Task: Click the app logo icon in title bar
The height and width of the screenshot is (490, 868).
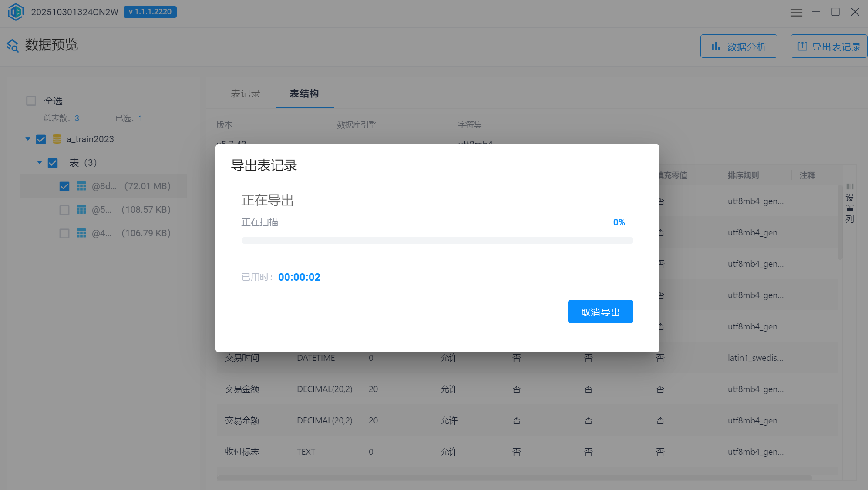Action: point(16,12)
